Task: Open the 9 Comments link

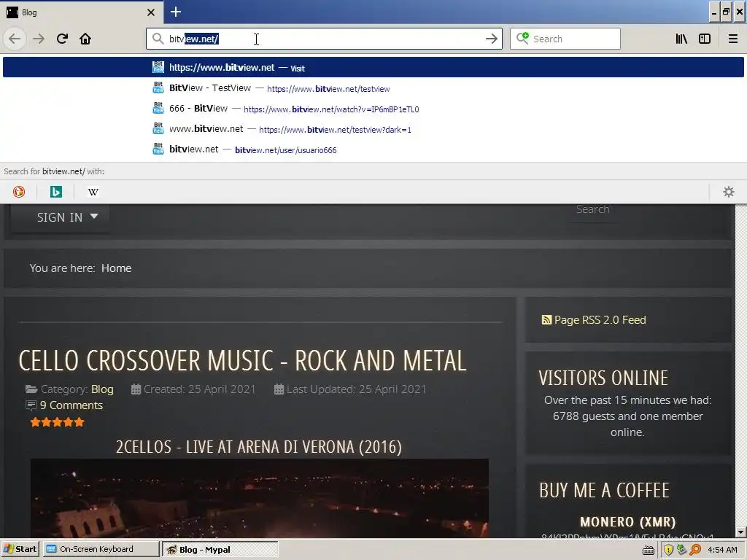Action: 71,405
